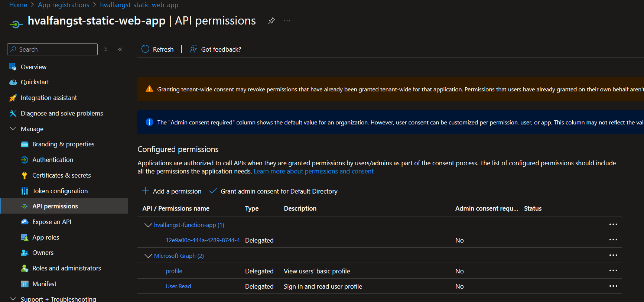Click the Integration assistant rocket icon

tap(13, 98)
